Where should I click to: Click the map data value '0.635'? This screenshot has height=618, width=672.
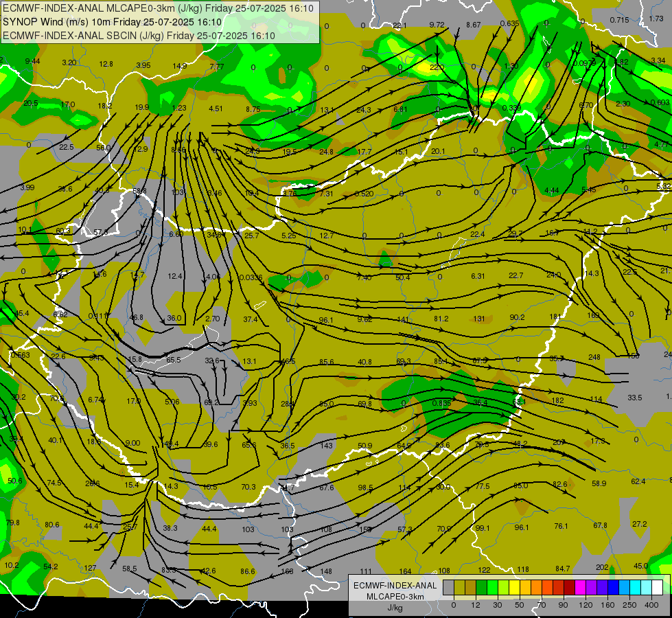pos(509,23)
